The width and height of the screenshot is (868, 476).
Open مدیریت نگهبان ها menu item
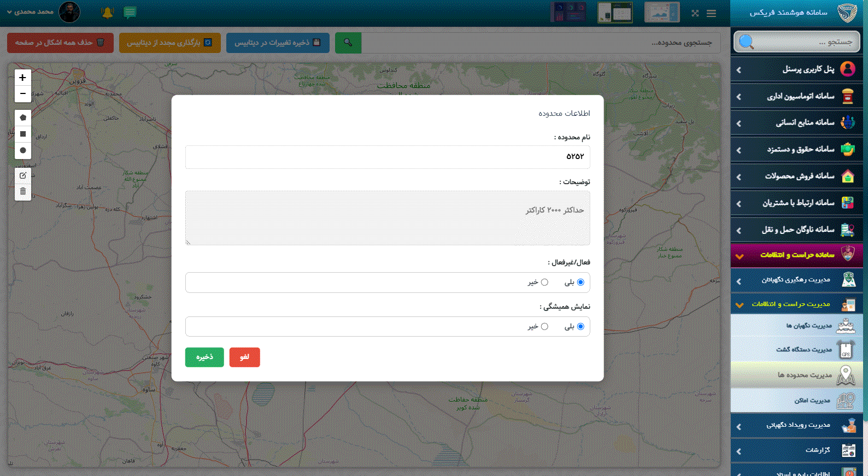808,326
